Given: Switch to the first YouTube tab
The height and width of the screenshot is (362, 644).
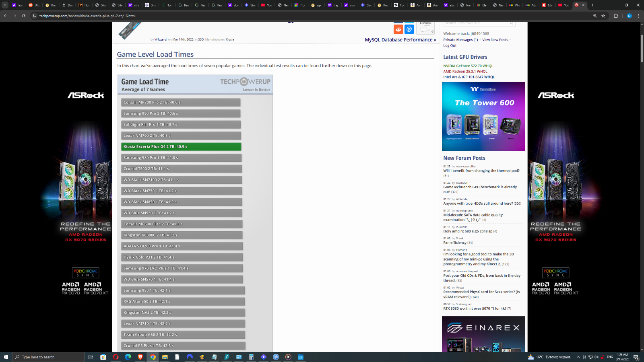Looking at the screenshot, I should point(266,5).
